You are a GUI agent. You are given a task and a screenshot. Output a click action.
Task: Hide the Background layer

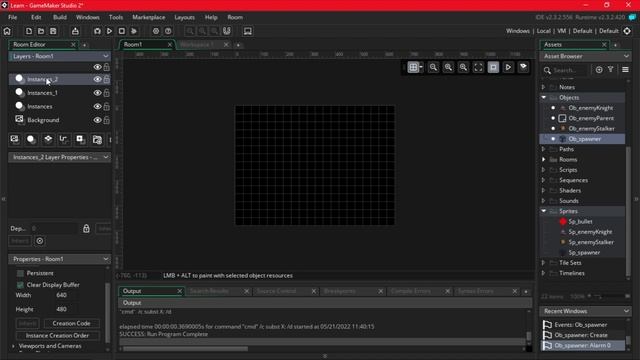97,120
